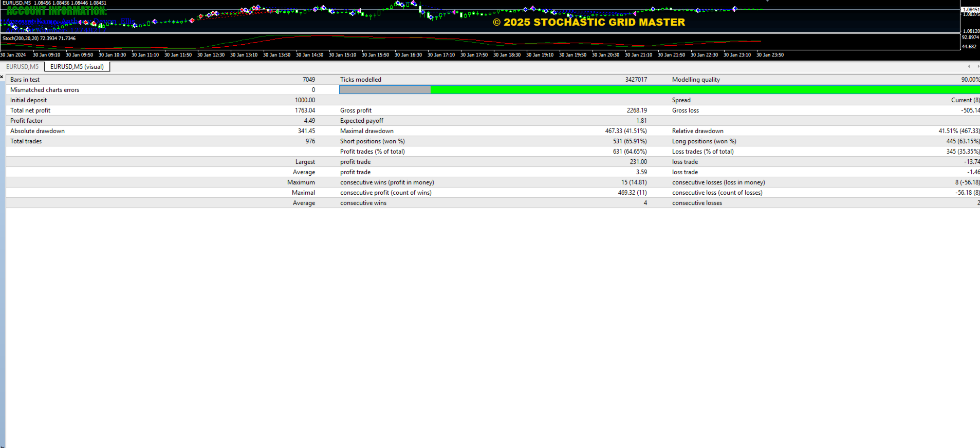Select the Absolute drawdown label
This screenshot has height=448, width=980.
tap(38, 131)
